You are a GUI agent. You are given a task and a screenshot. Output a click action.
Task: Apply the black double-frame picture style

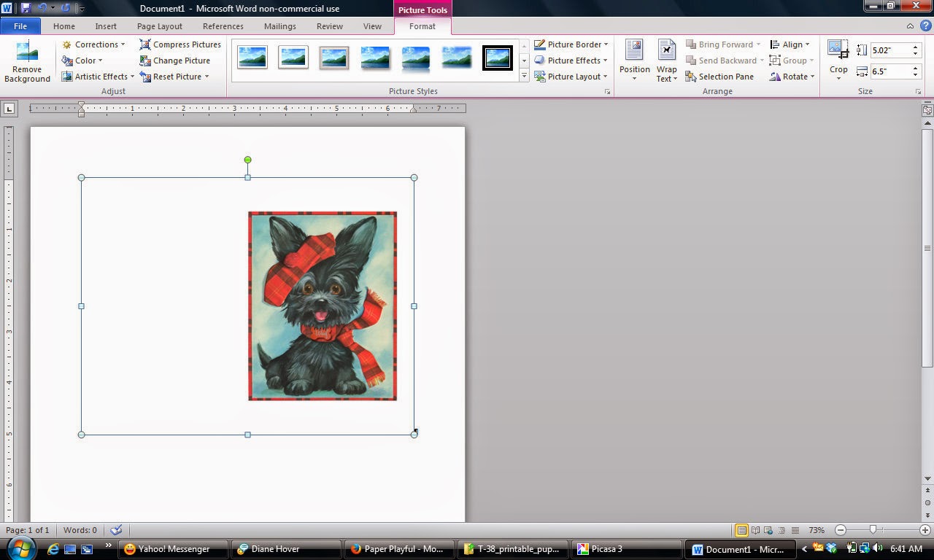coord(498,58)
